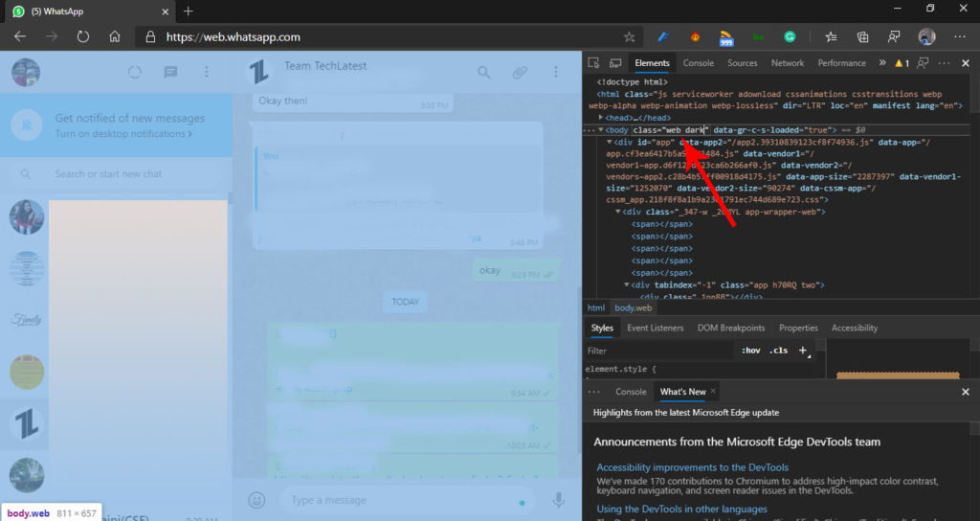The height and width of the screenshot is (521, 980).
Task: Close the What's New drawer tab
Action: coord(712,391)
